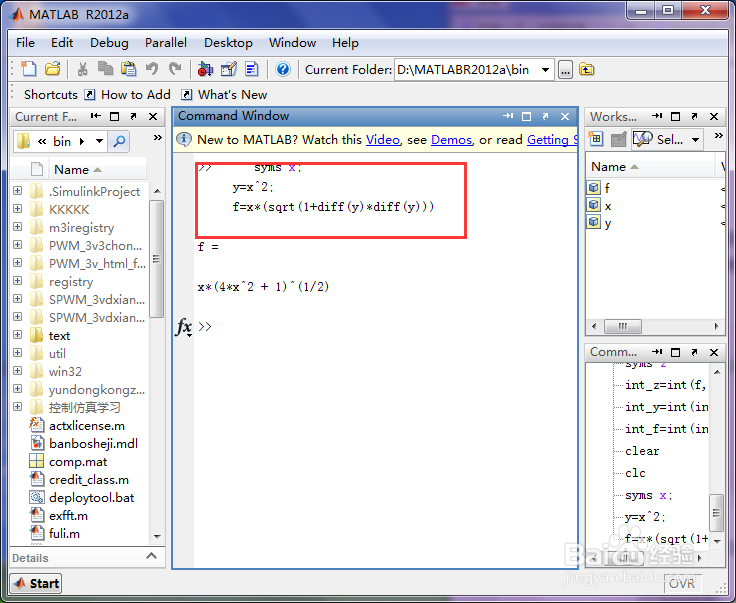Viewport: 736px width, 603px height.
Task: Open Select data to plot dropdown
Action: 696,139
